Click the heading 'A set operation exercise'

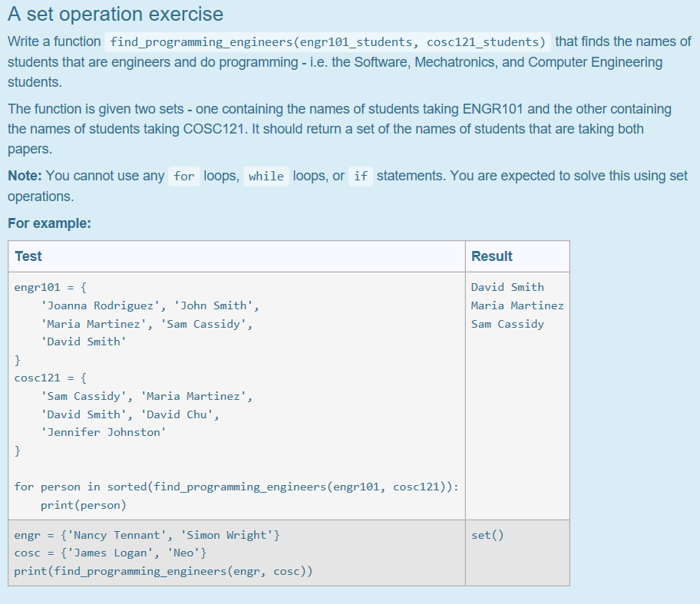(115, 14)
